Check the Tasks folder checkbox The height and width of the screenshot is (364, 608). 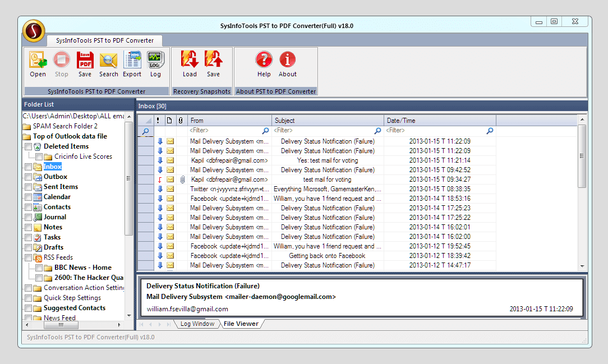pyautogui.click(x=28, y=237)
